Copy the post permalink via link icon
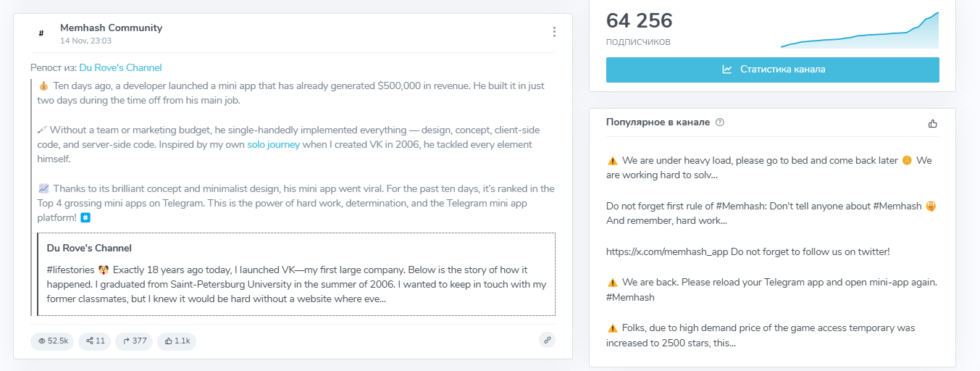The height and width of the screenshot is (371, 980). 547,340
